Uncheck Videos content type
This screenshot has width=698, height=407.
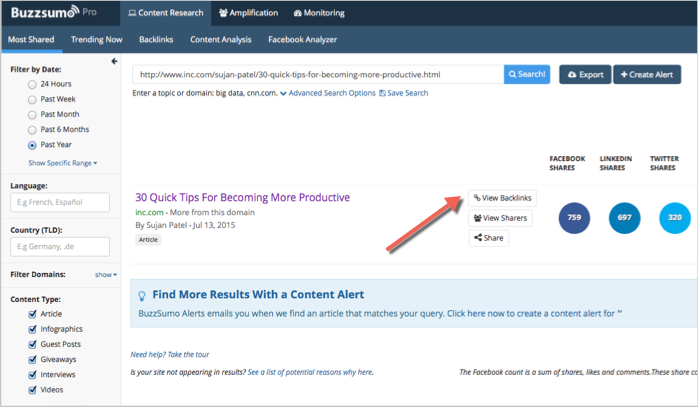pyautogui.click(x=32, y=390)
